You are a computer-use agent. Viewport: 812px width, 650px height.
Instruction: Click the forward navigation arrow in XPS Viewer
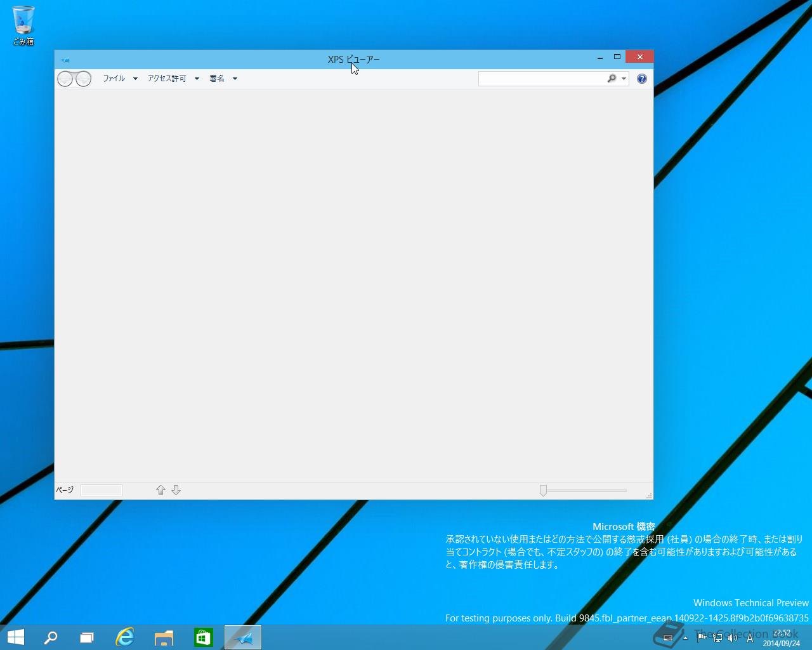[84, 79]
